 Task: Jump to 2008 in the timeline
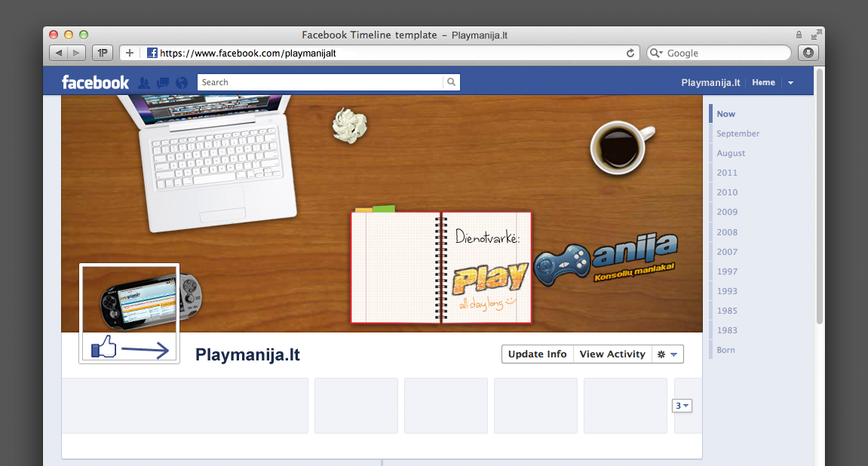[727, 232]
